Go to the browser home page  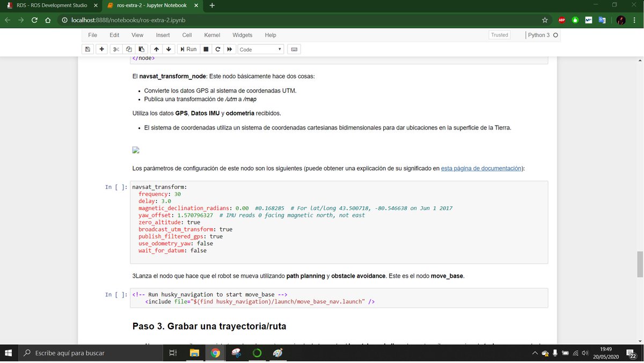click(x=48, y=20)
